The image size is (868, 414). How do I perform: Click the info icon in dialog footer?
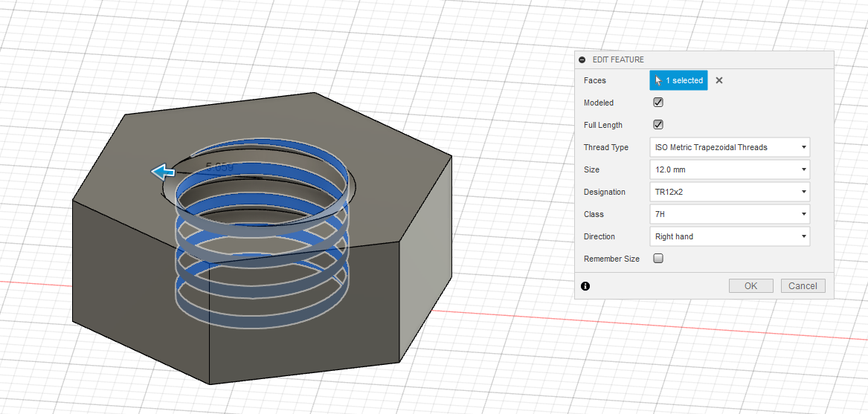(585, 286)
